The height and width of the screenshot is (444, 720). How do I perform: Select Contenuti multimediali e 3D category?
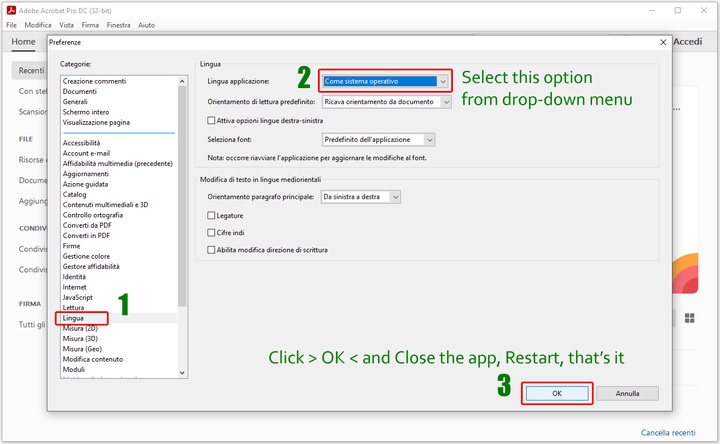click(x=105, y=205)
